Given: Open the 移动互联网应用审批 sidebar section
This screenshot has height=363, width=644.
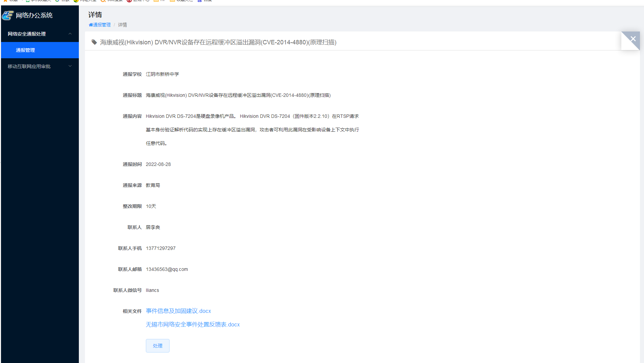Looking at the screenshot, I should [40, 66].
